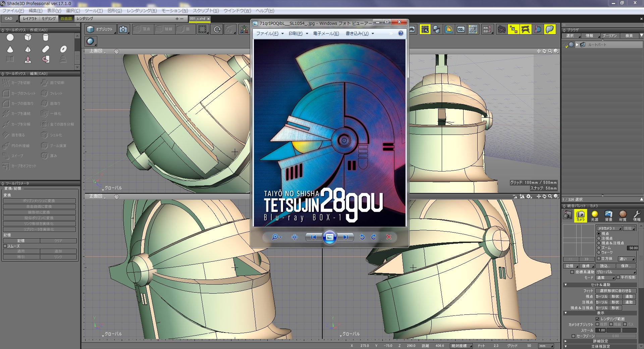644x349 pixels.
Task: Click delete red X in Photo Viewer
Action: (389, 237)
